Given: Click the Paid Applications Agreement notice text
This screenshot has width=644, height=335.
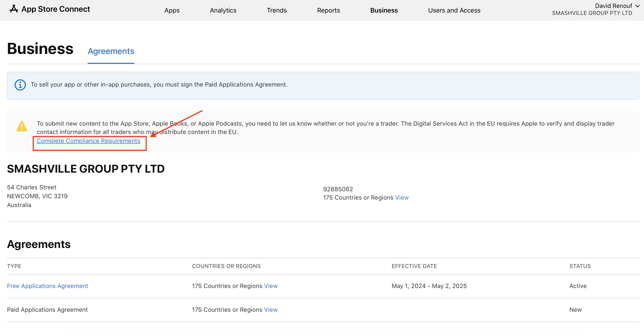Looking at the screenshot, I should tap(159, 84).
